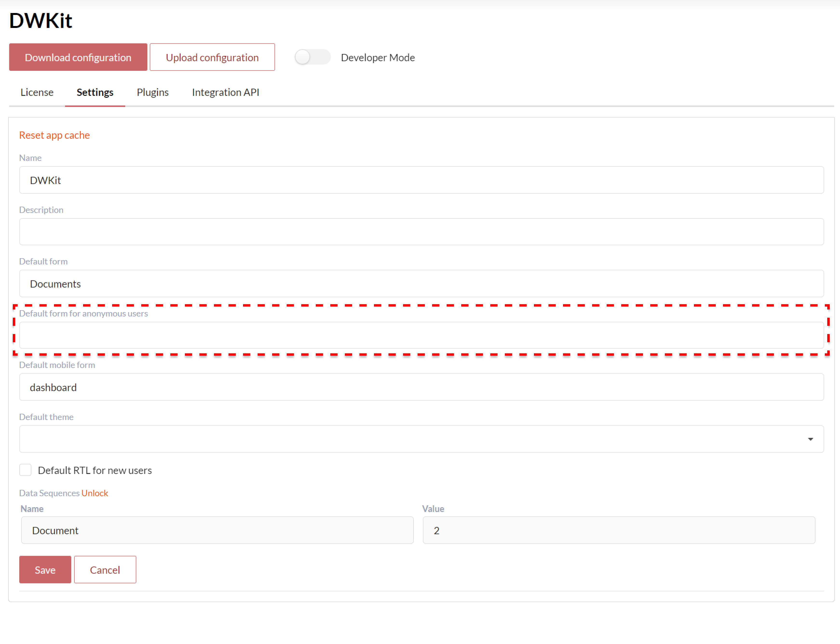Click into the empty Description field
Image resolution: width=840 pixels, height=644 pixels.
(421, 232)
